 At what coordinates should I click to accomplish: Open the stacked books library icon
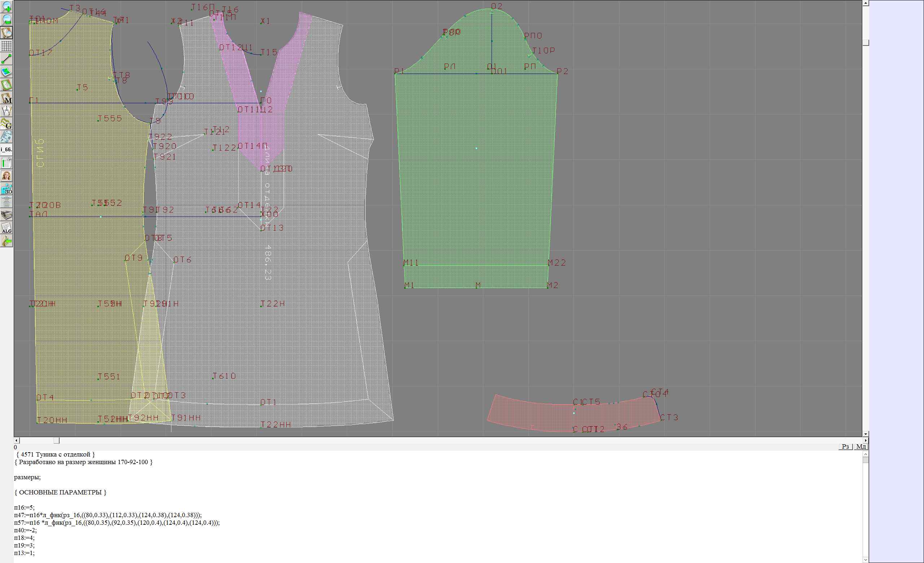pos(6,215)
